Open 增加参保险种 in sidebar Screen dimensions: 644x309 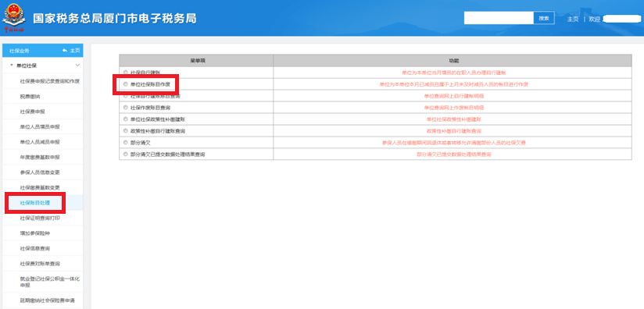tap(35, 233)
